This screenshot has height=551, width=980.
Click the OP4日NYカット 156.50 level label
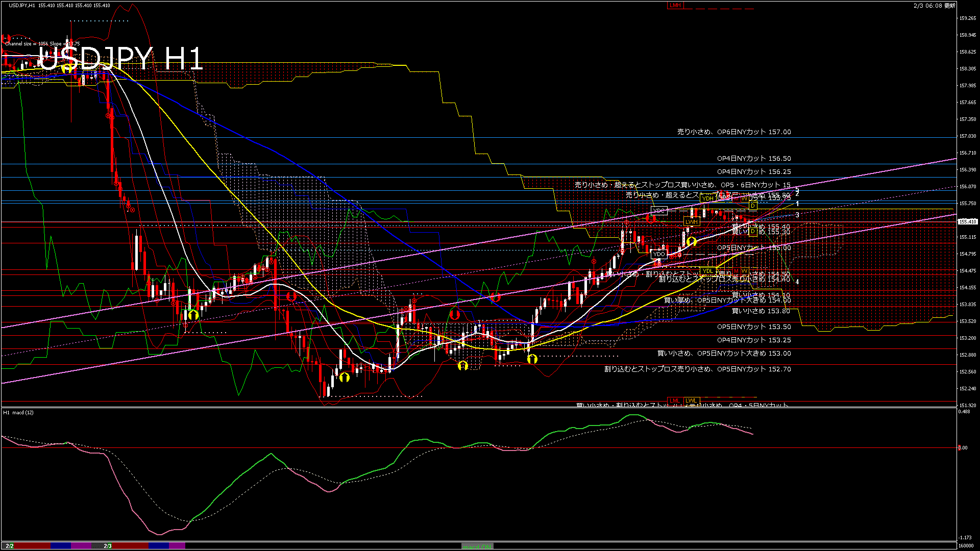point(753,159)
